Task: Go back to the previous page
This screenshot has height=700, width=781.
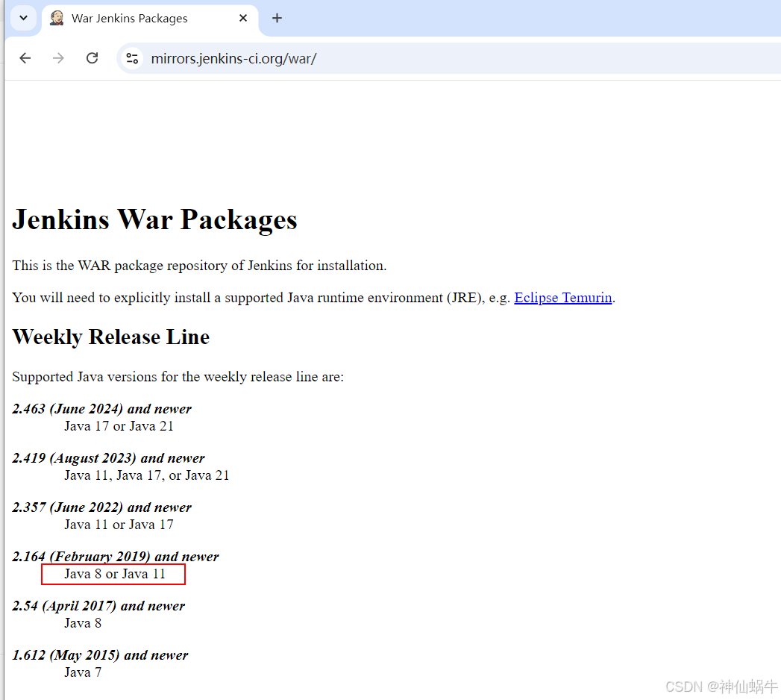Action: pos(25,58)
